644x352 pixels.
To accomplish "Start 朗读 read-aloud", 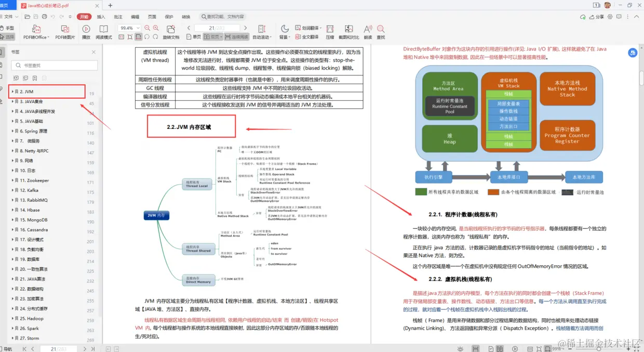I will (367, 32).
